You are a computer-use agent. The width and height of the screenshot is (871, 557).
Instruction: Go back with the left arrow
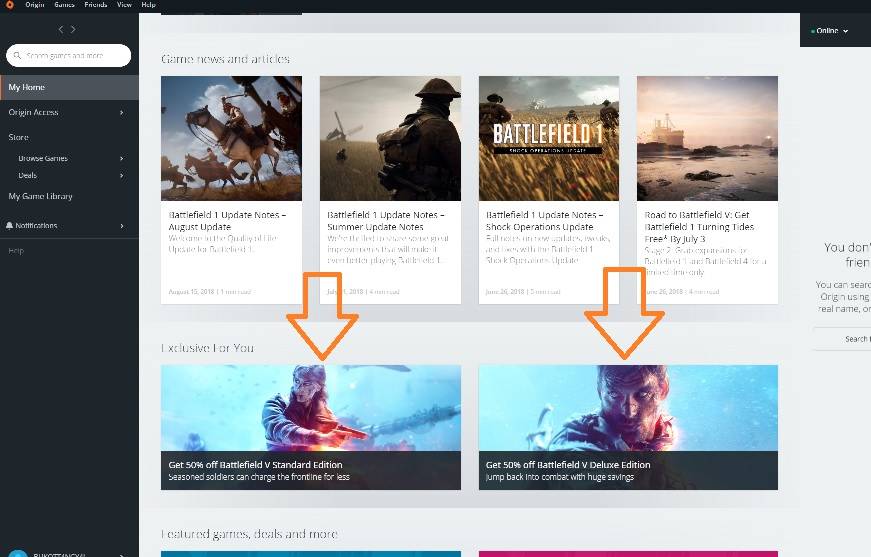click(x=61, y=30)
